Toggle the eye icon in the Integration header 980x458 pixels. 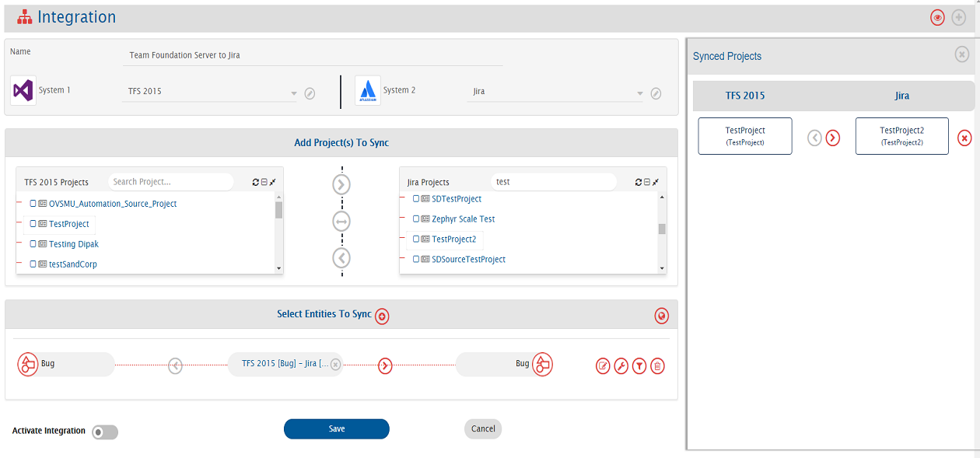click(x=938, y=17)
